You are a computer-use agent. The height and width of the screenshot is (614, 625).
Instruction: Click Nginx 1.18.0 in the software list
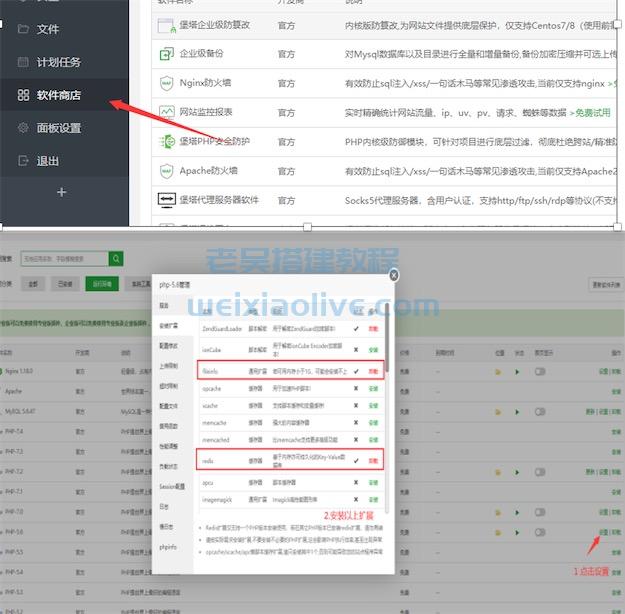18,371
